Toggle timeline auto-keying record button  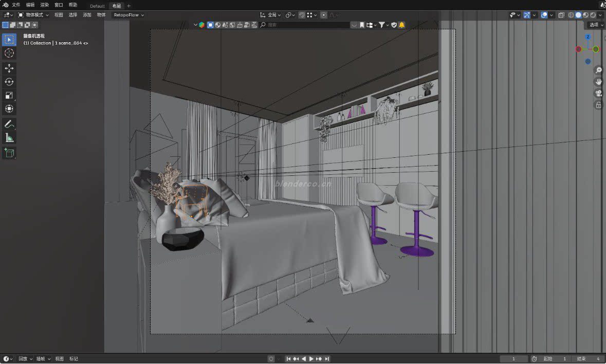click(271, 359)
